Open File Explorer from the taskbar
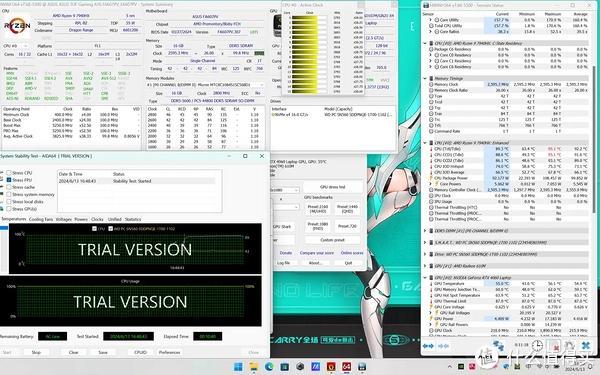Screen dimensions: 600x375 [253, 367]
